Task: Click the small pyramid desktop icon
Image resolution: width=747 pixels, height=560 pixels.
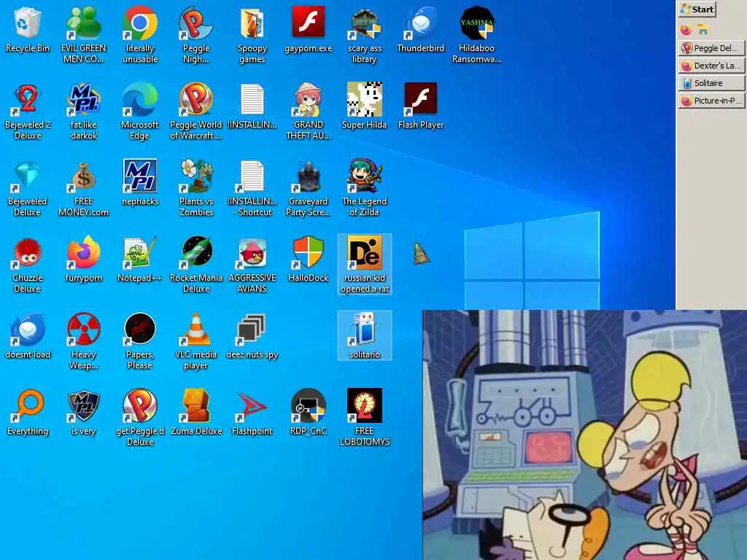Action: (x=421, y=254)
